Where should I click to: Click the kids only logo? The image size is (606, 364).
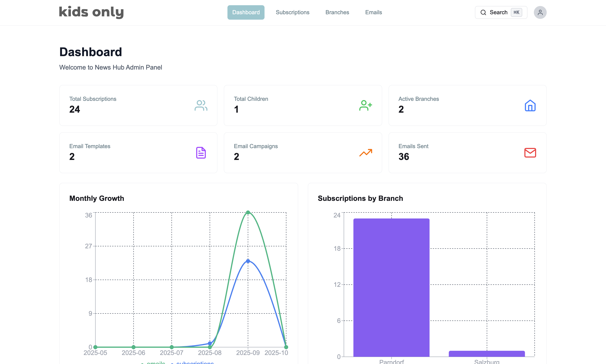[x=91, y=12]
